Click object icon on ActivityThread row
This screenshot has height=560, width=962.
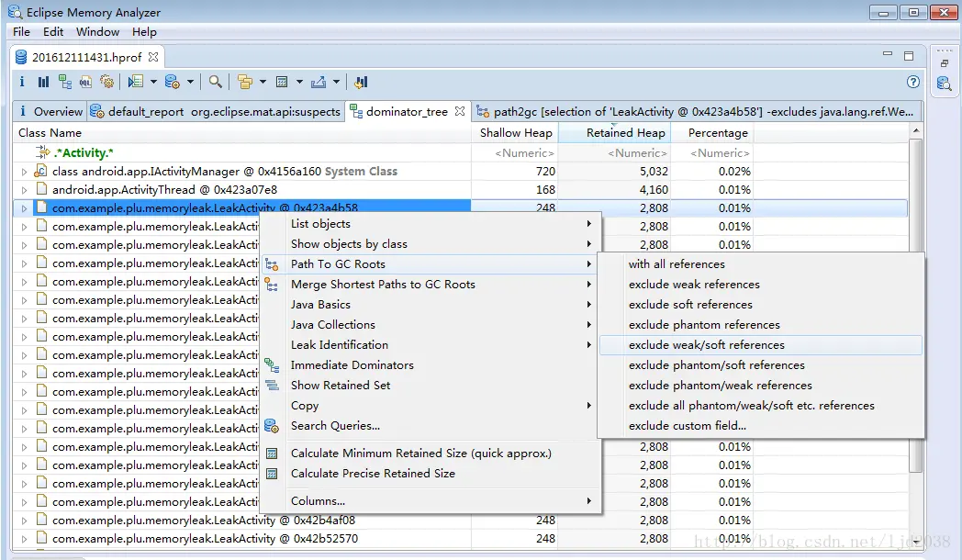(41, 189)
